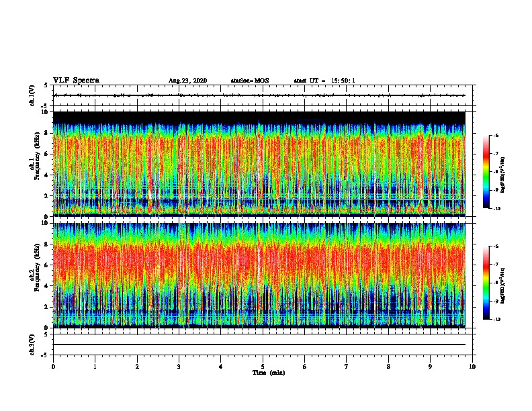Screen dimensions: 532x411
Task: Click the '-6' label on the ch.1 colorbar
Action: pos(496,136)
